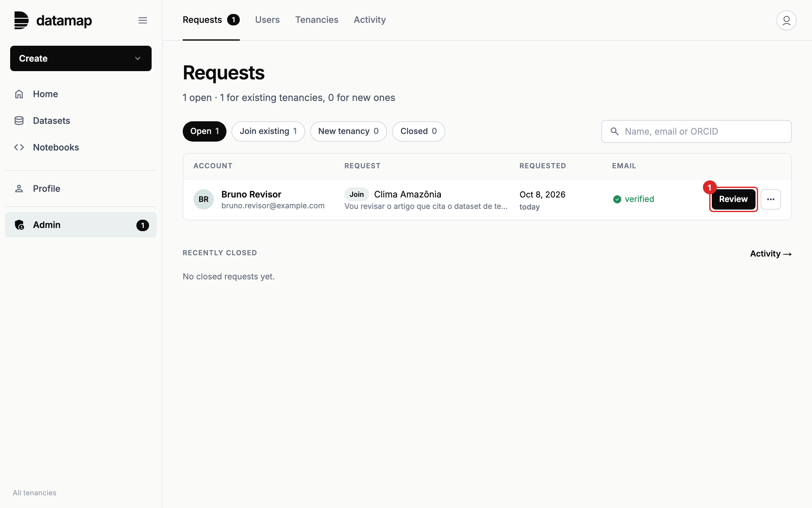
Task: Click the Join request type badge
Action: click(356, 194)
